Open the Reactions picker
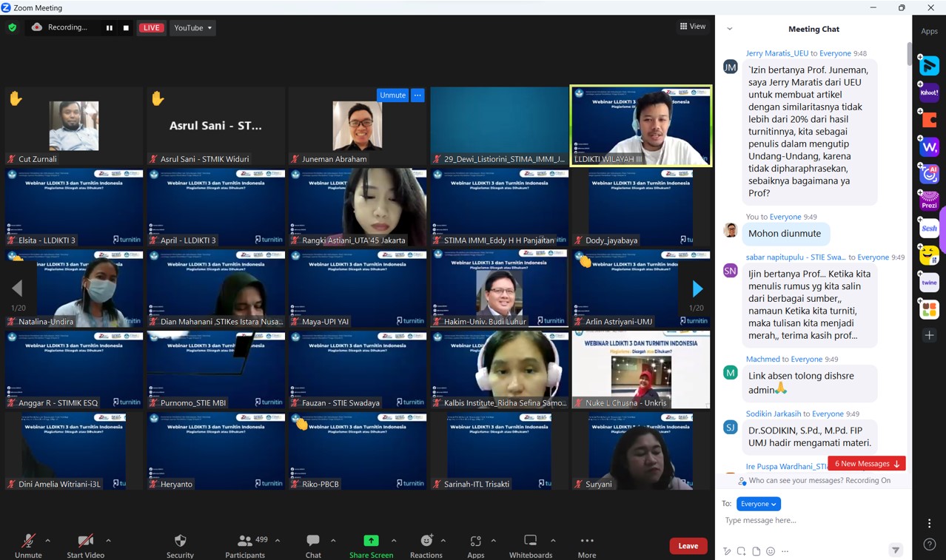Image resolution: width=946 pixels, height=560 pixels. coord(426,546)
